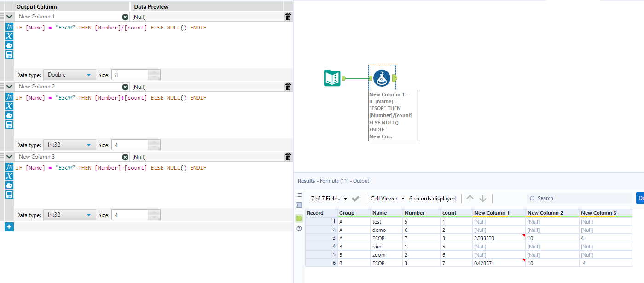The height and width of the screenshot is (283, 644).
Task: Save the New Column 1 expression
Action: [9, 54]
